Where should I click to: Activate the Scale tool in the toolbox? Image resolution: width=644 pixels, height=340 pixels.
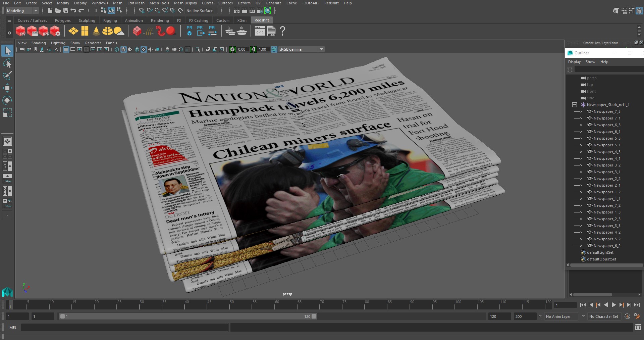pos(7,112)
